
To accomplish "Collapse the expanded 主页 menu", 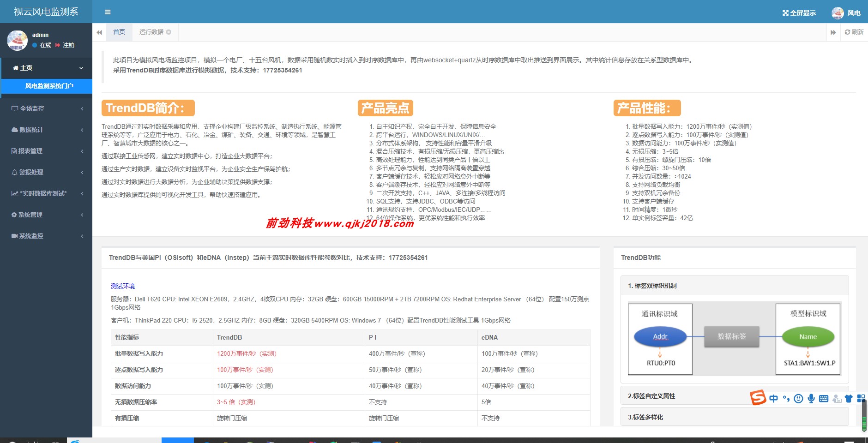I will pos(47,67).
